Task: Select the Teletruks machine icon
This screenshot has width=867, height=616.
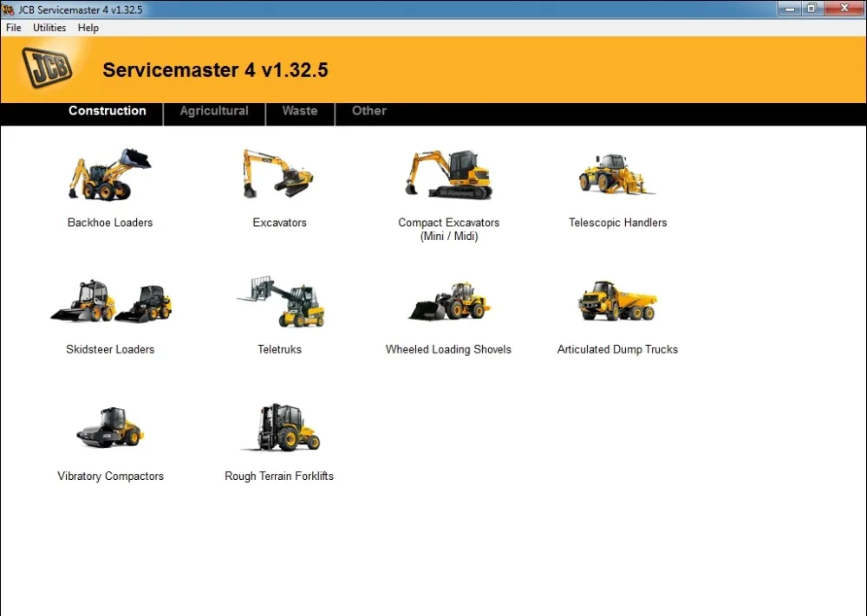Action: click(x=279, y=301)
